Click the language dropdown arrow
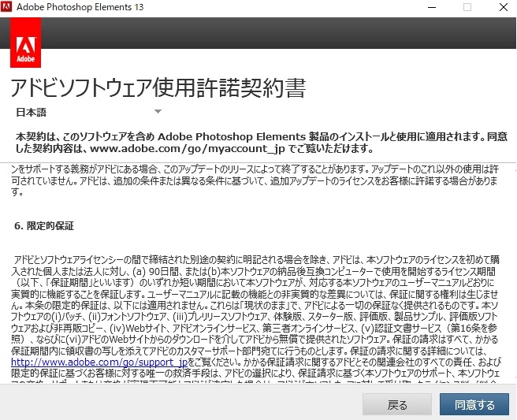 click(x=158, y=111)
